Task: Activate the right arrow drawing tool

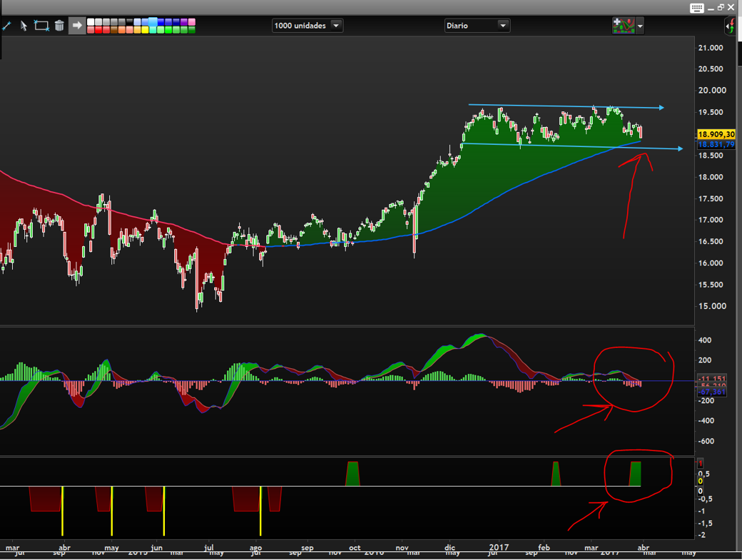Action: click(x=77, y=26)
